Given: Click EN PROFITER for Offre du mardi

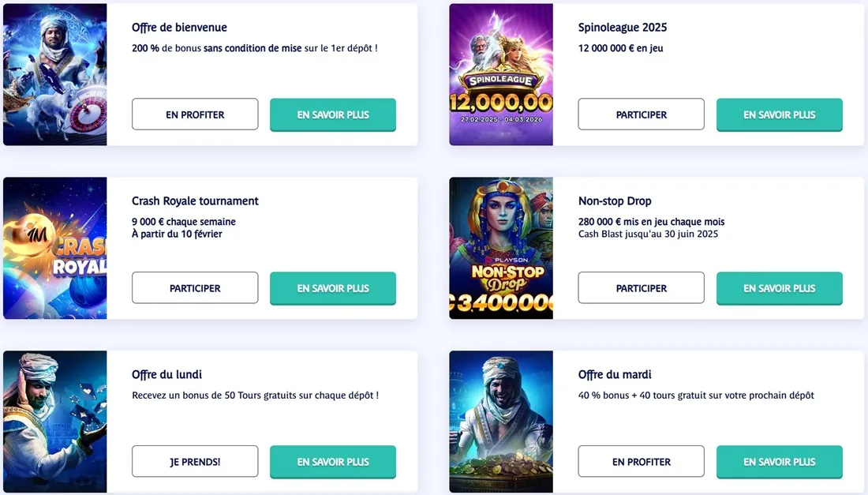Looking at the screenshot, I should [x=641, y=462].
